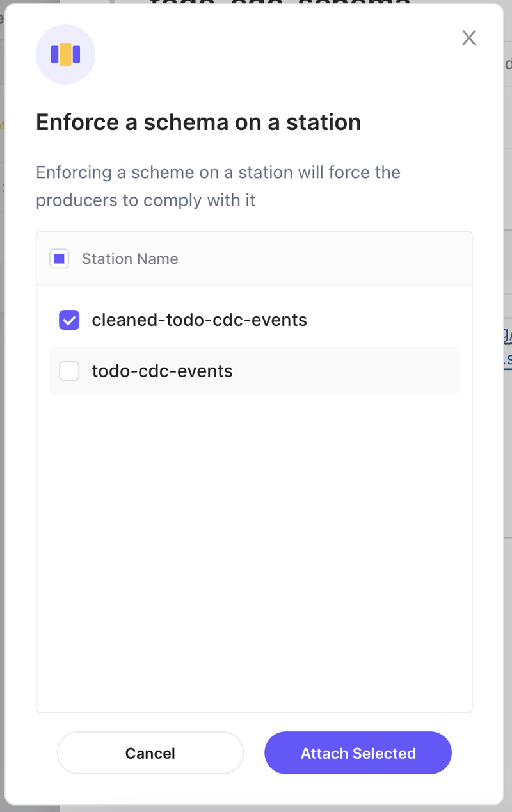Check the todo-cdc-events checkbox
This screenshot has width=512, height=812.
click(x=69, y=371)
